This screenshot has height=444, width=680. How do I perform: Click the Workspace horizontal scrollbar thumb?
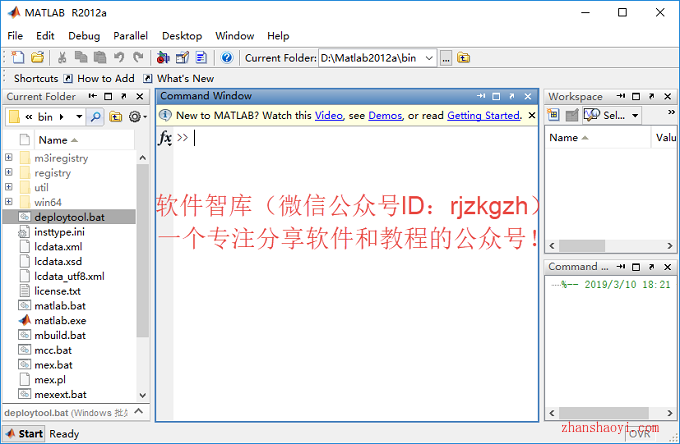click(582, 246)
